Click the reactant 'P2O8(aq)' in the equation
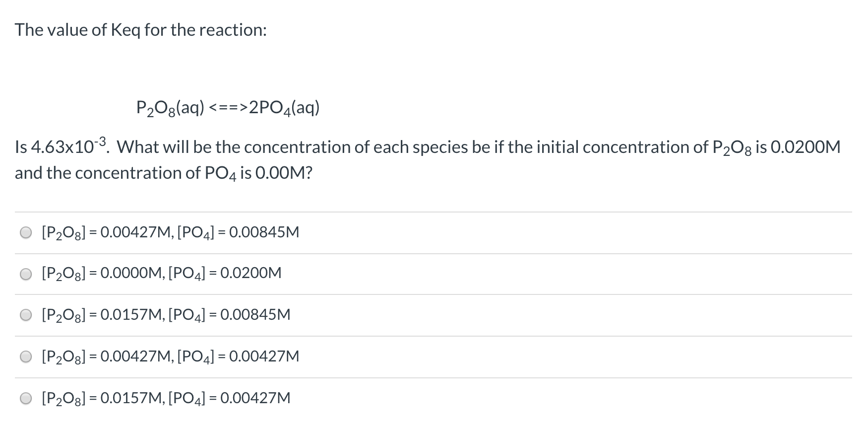The height and width of the screenshot is (429, 868). click(x=171, y=108)
